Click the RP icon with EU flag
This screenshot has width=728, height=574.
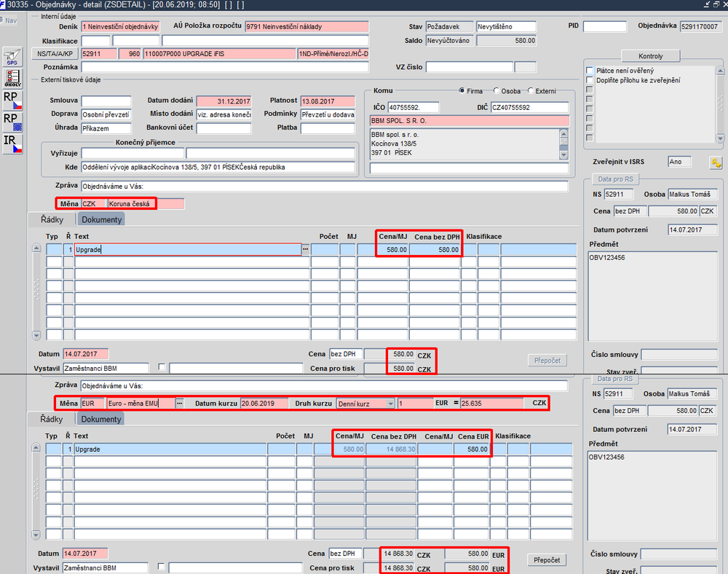tap(12, 122)
